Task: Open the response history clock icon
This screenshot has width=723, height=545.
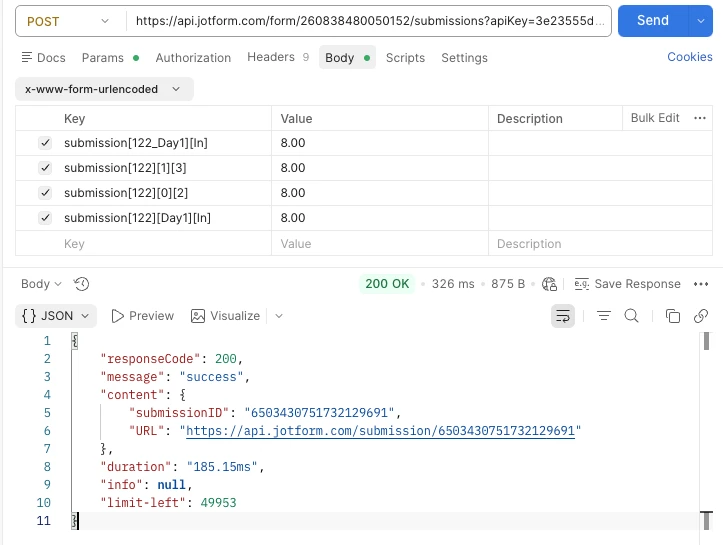Action: (82, 284)
